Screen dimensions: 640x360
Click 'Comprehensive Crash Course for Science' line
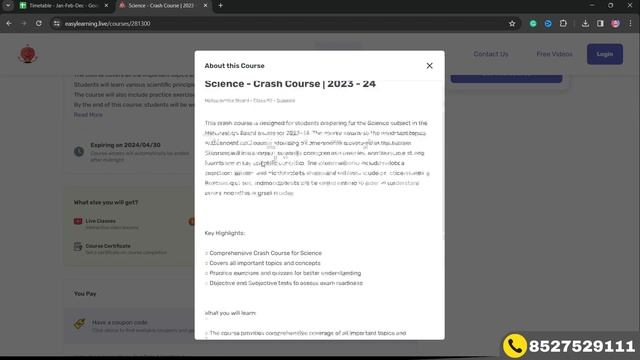coord(265,253)
